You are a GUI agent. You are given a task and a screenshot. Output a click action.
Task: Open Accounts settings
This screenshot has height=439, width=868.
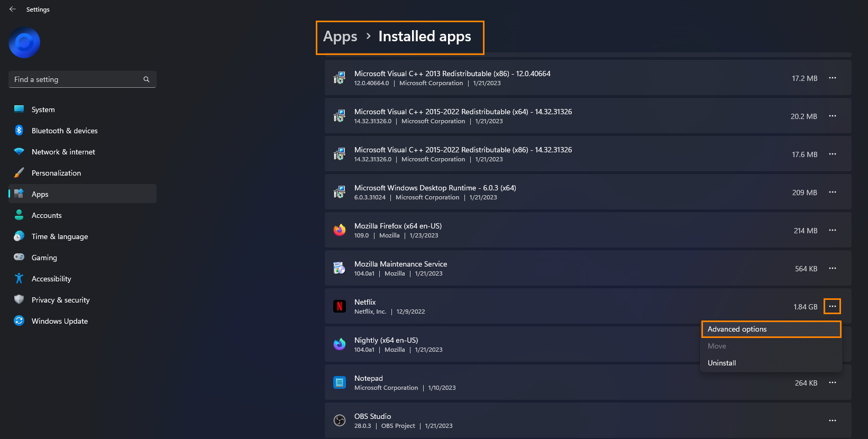click(x=83, y=215)
